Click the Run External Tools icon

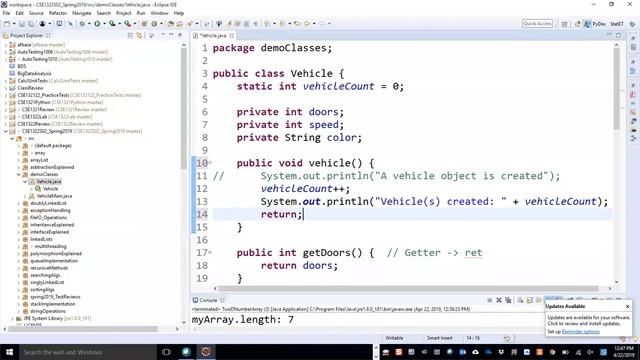pyautogui.click(x=128, y=24)
